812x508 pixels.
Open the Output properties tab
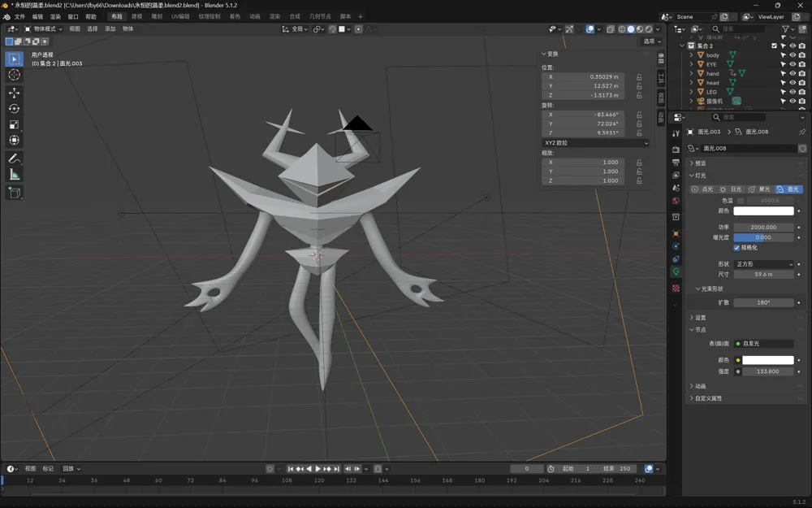pyautogui.click(x=676, y=163)
